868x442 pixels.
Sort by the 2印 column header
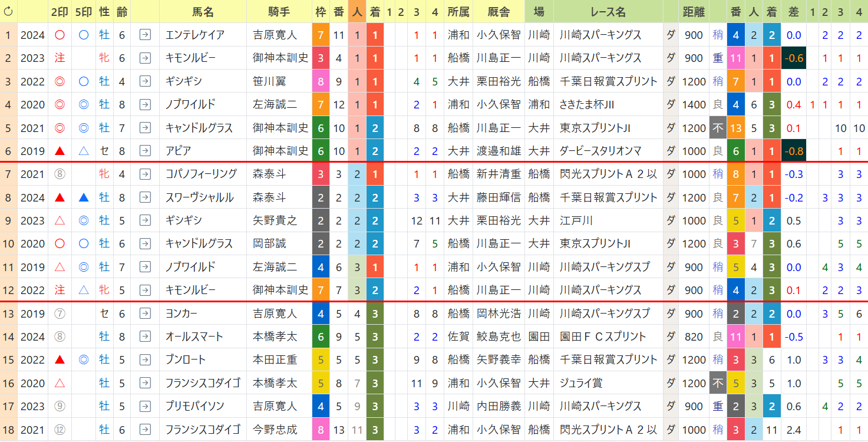pos(60,11)
